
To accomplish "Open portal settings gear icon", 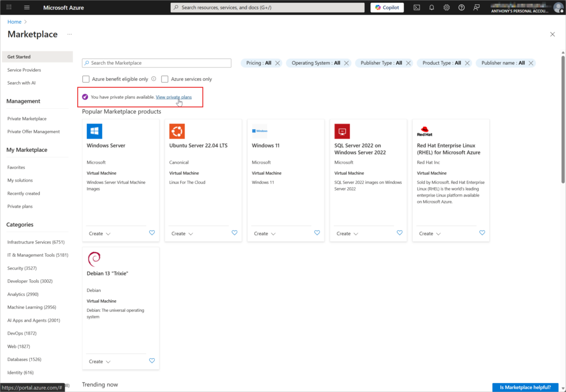I will (447, 8).
